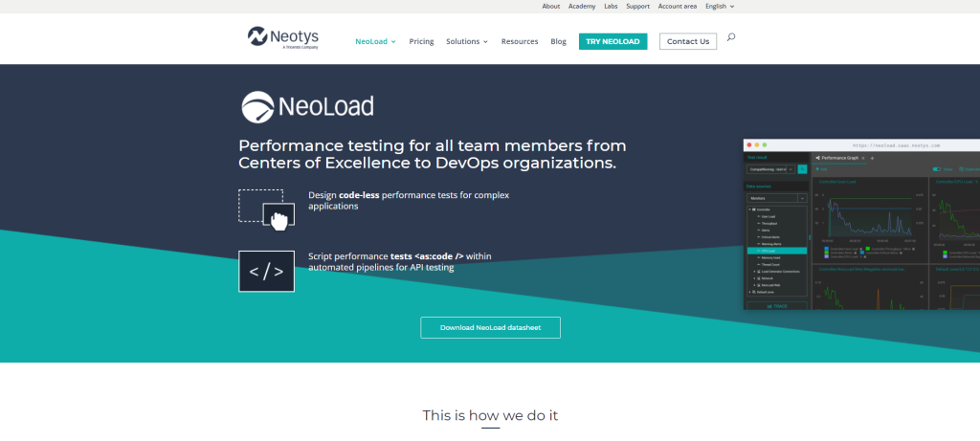Select Throughput in the monitors tree
The height and width of the screenshot is (441, 980).
click(x=769, y=224)
